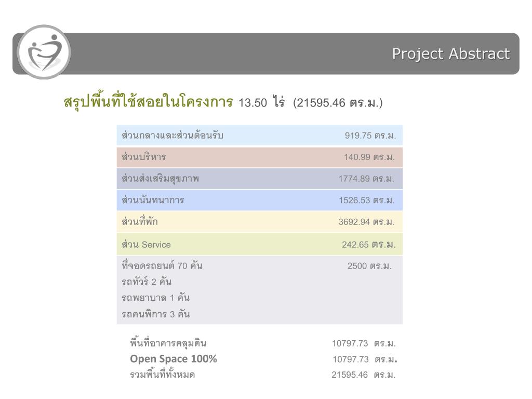
Task: Select row label 'ส่วนกลางและส่วนต้อนรับ'
Action: (x=172, y=136)
